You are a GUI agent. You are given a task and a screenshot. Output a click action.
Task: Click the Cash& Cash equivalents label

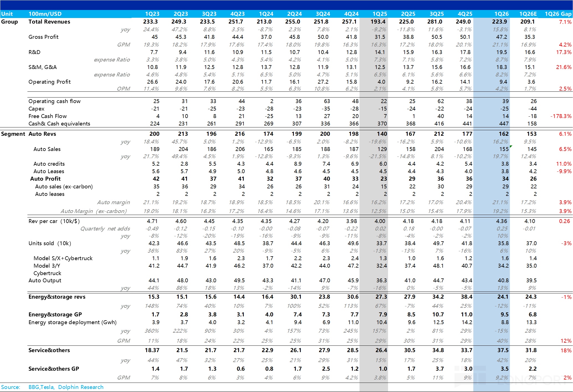(x=59, y=124)
